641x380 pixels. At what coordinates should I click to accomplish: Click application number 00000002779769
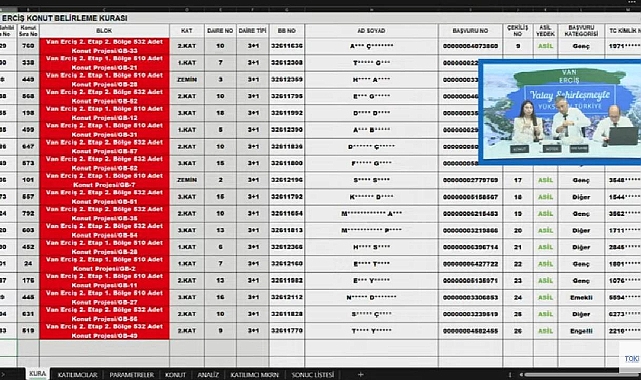471,180
